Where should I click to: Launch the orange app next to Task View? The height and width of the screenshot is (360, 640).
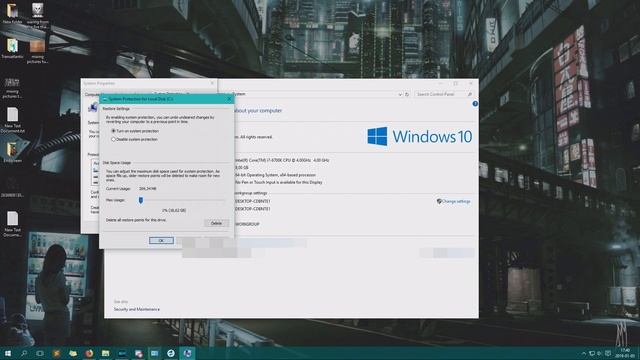point(56,353)
